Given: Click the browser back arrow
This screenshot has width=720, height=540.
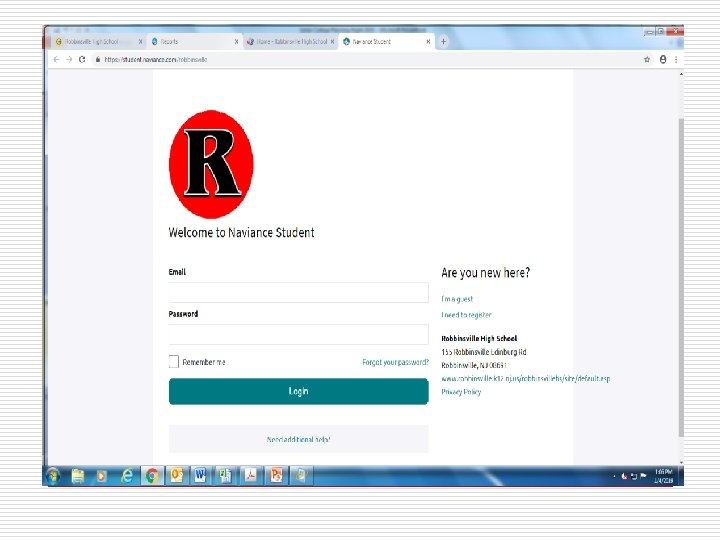Looking at the screenshot, I should (56, 59).
